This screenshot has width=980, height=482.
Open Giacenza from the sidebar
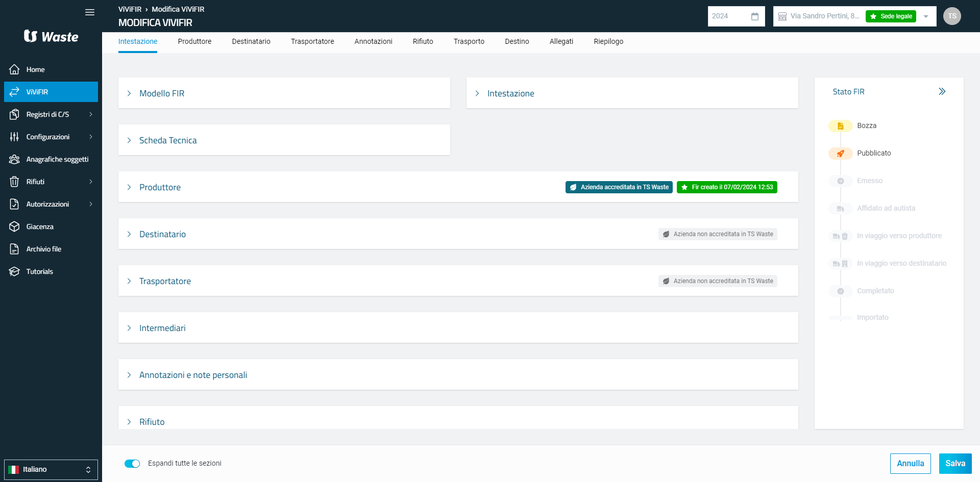(40, 226)
